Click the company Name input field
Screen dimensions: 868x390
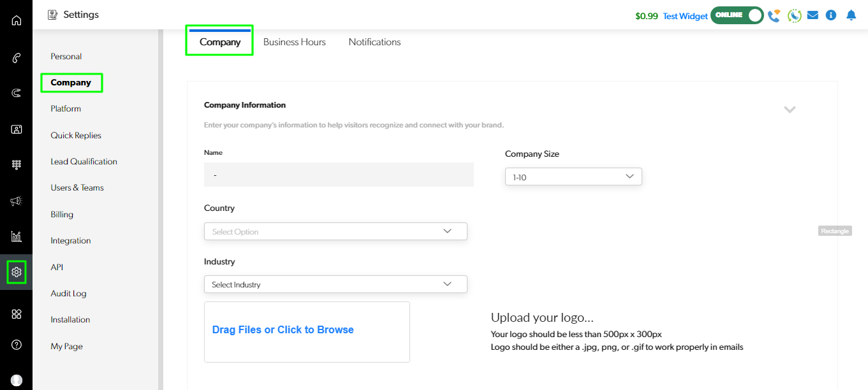click(339, 175)
